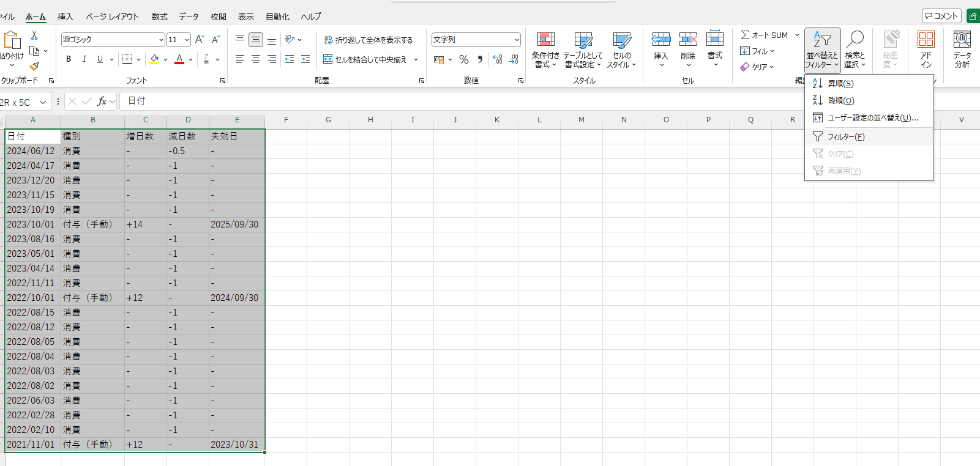
Task: Toggle wrap text (折り返して全体を表示する)
Action: point(368,40)
